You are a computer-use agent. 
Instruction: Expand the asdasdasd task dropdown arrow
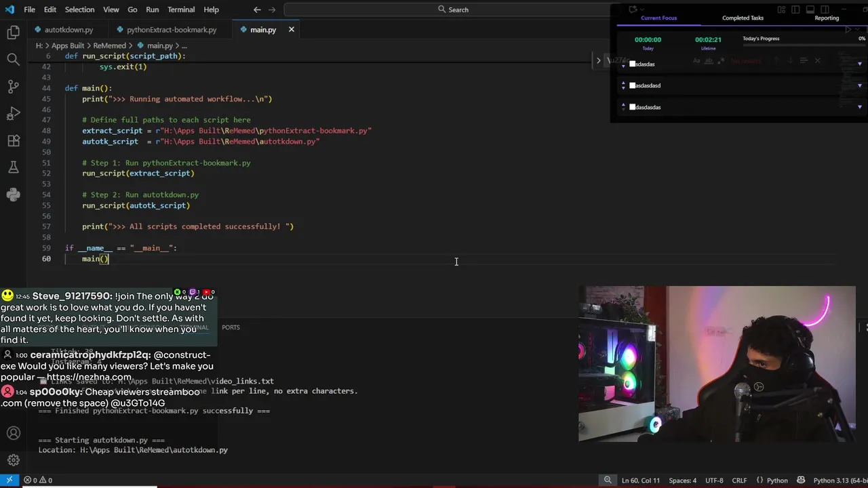pyautogui.click(x=860, y=85)
